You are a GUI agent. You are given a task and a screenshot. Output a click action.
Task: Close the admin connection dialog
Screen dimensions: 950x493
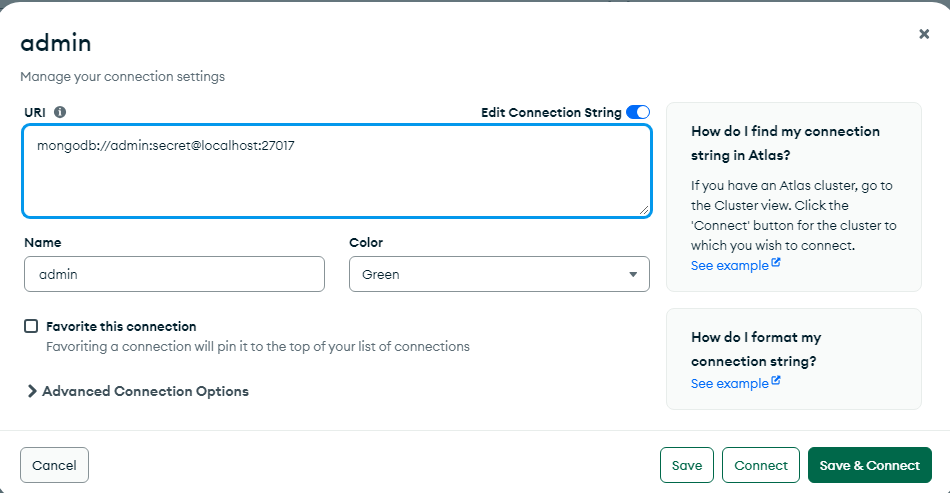click(924, 34)
